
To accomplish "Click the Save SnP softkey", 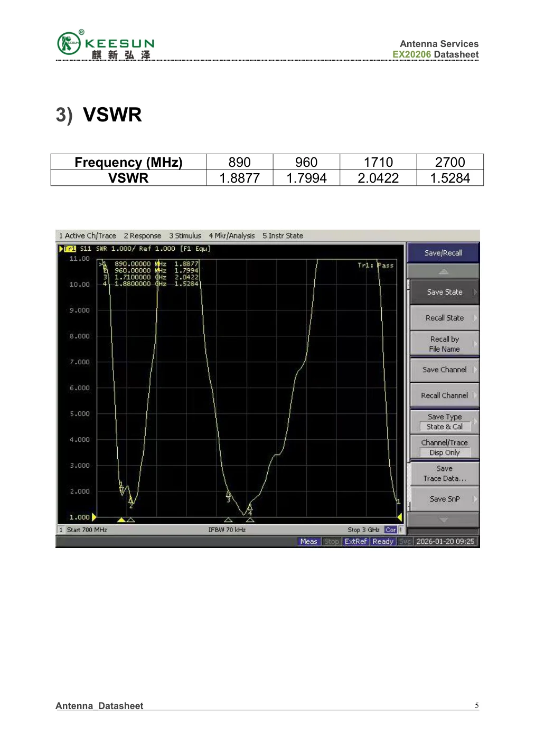I will click(x=444, y=499).
